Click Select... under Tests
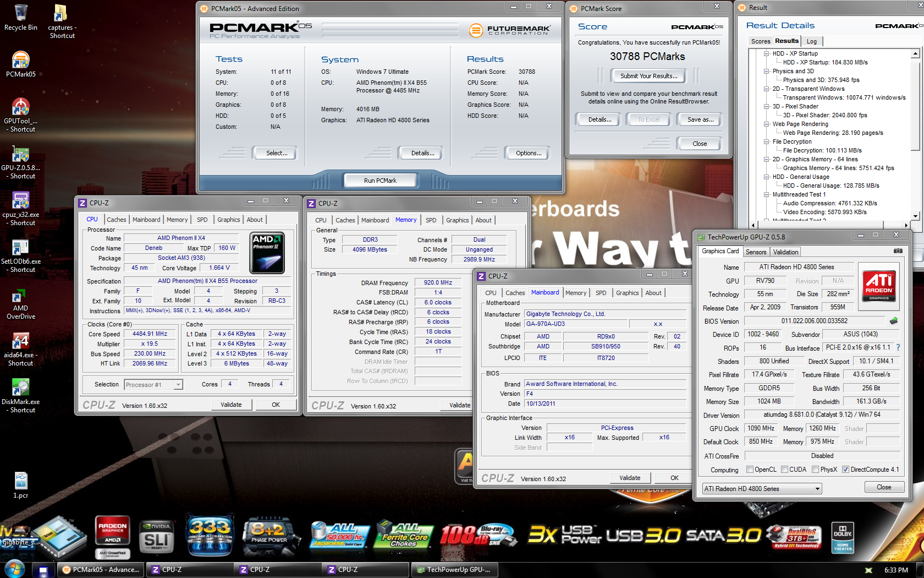924x578 pixels. click(x=277, y=153)
